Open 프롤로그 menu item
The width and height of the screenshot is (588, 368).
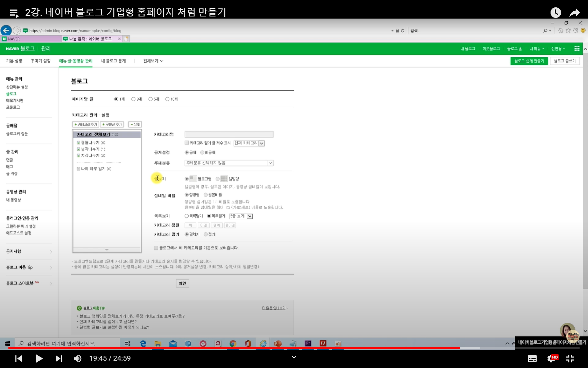point(13,107)
